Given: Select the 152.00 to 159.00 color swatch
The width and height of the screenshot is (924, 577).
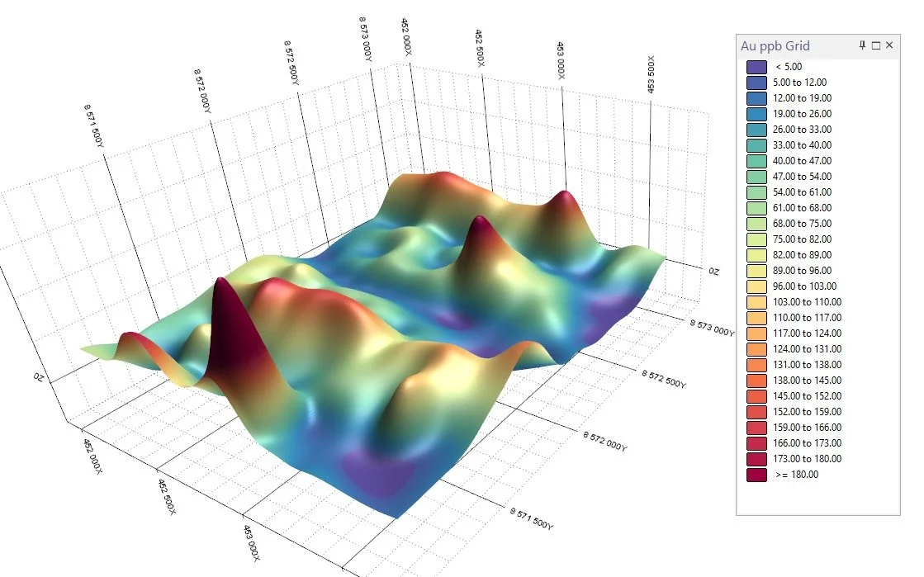Looking at the screenshot, I should pos(756,412).
